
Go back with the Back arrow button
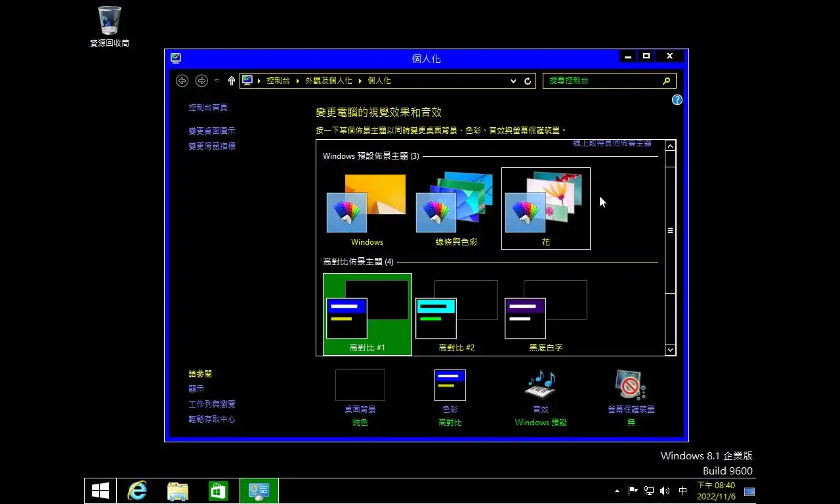pos(182,81)
